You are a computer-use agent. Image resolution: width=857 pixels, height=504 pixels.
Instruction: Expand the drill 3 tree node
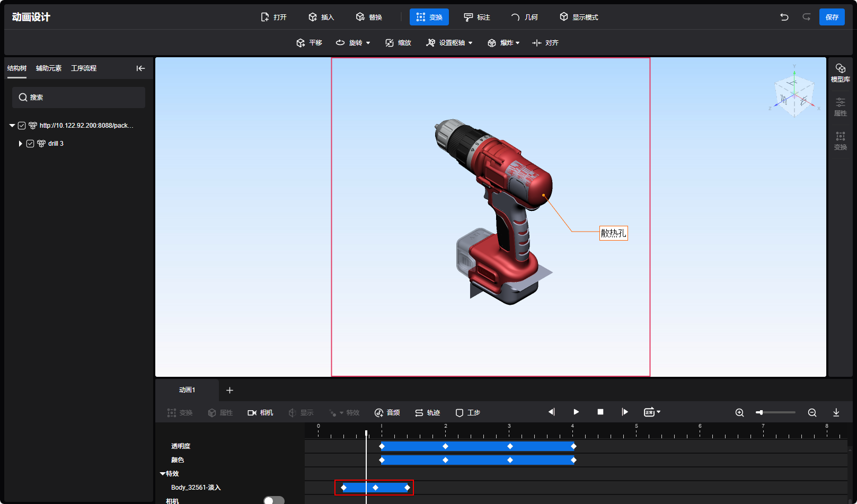coord(20,144)
